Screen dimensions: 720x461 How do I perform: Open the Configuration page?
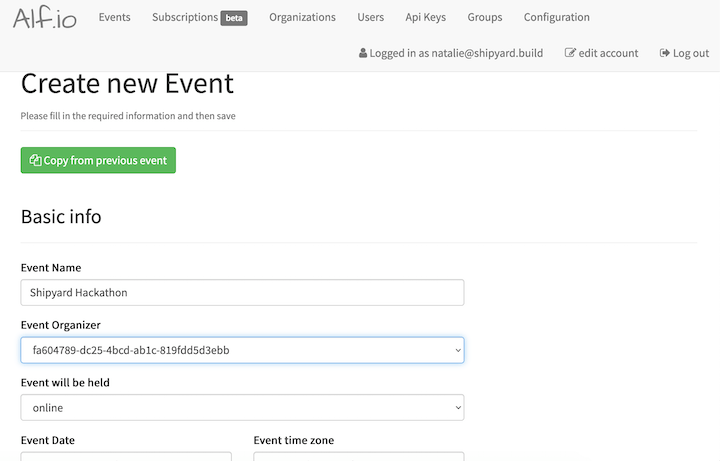557,17
